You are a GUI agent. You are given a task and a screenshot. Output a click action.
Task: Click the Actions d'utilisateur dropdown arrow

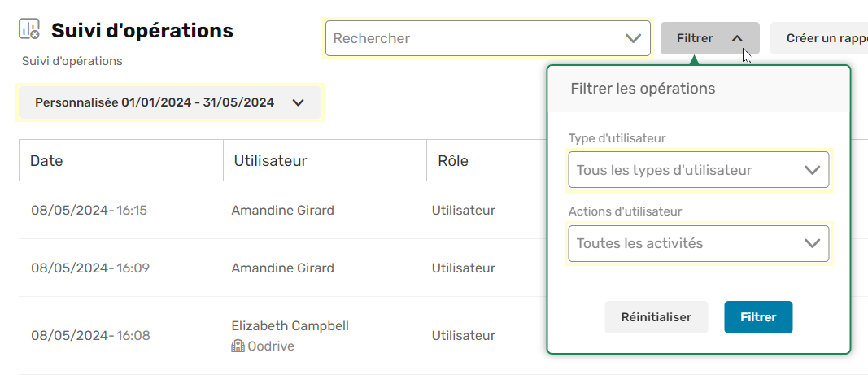812,243
